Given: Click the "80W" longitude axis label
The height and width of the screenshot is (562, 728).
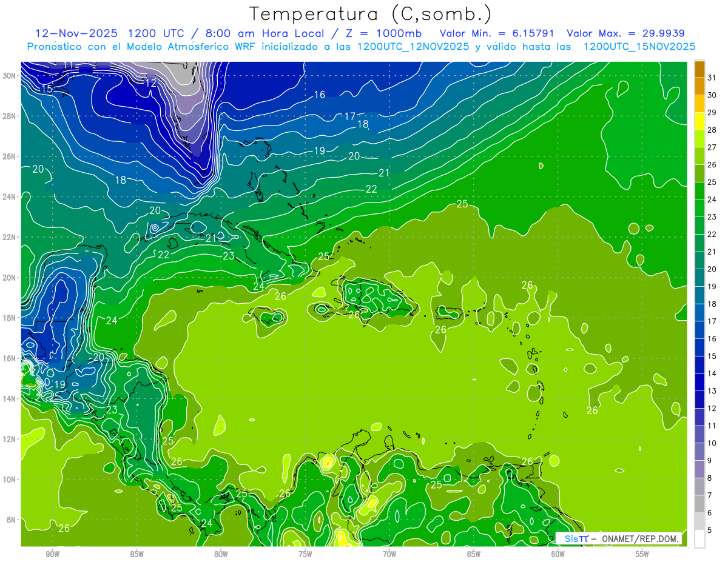Looking at the screenshot, I should [x=221, y=554].
